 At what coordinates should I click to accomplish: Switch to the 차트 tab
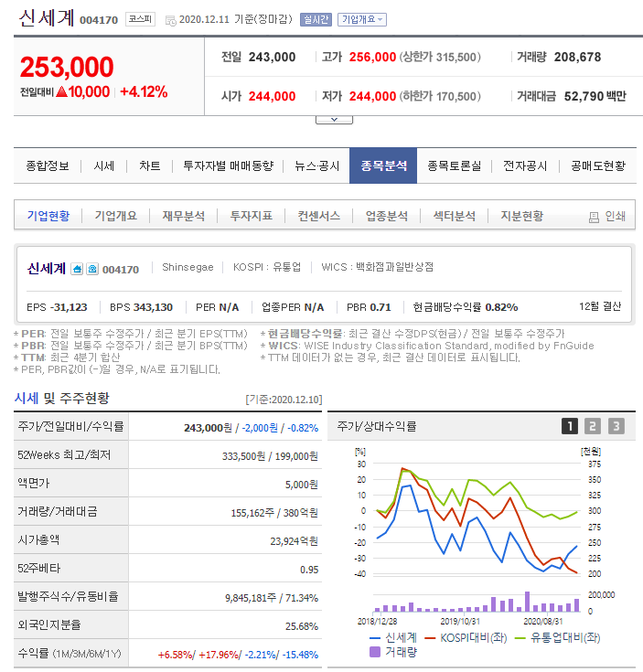coord(150,165)
